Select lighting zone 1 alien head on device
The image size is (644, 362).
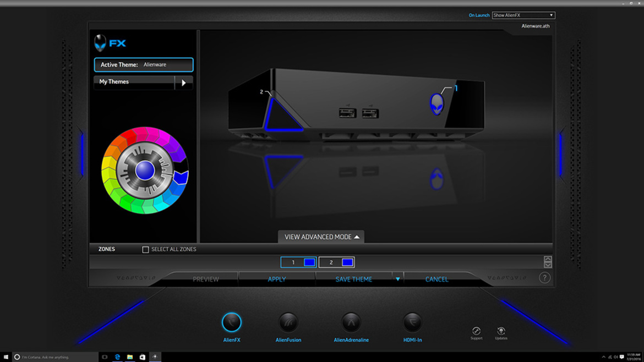[x=436, y=104]
